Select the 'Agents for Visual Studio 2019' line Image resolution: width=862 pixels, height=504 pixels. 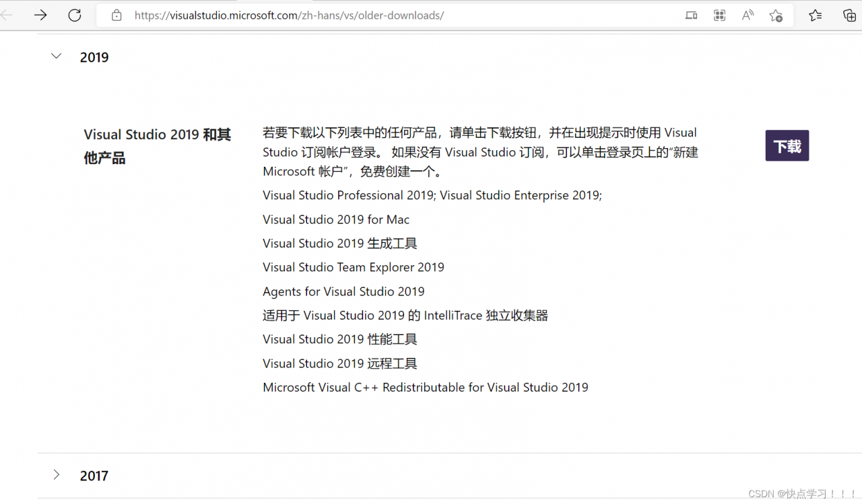tap(343, 291)
